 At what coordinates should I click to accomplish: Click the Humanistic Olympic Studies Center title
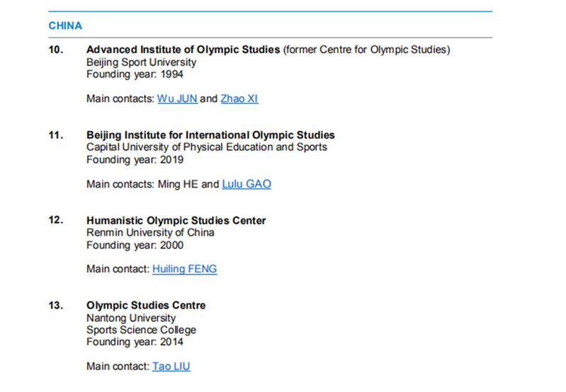tap(176, 220)
